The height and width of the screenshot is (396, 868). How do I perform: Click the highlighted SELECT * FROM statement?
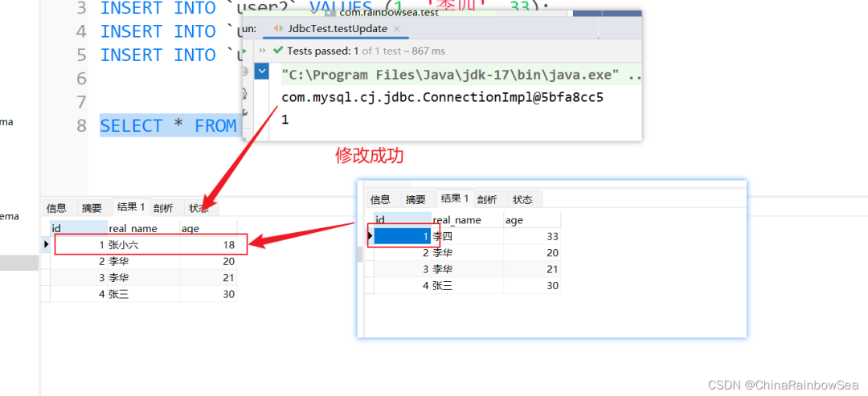(171, 126)
